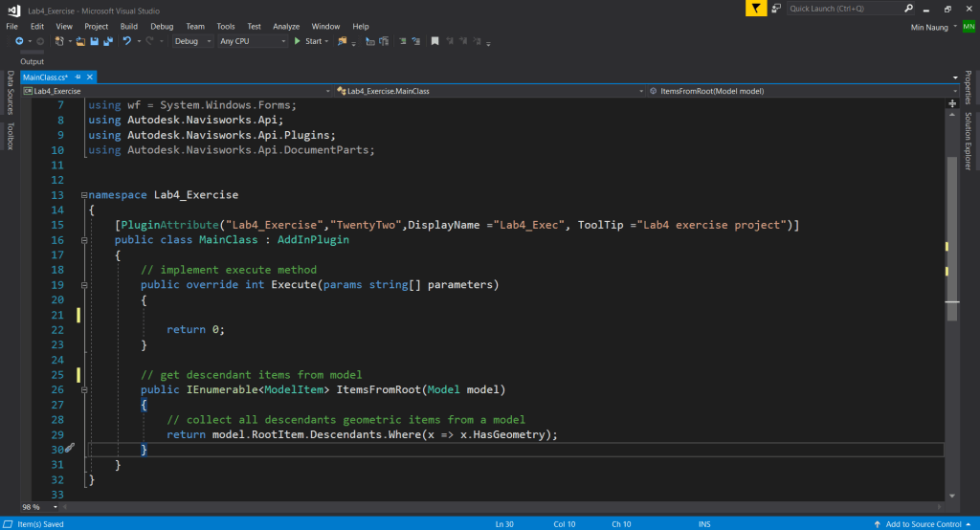Image resolution: width=980 pixels, height=530 pixels.
Task: Click the Navigate Backward arrow icon
Action: pos(19,41)
